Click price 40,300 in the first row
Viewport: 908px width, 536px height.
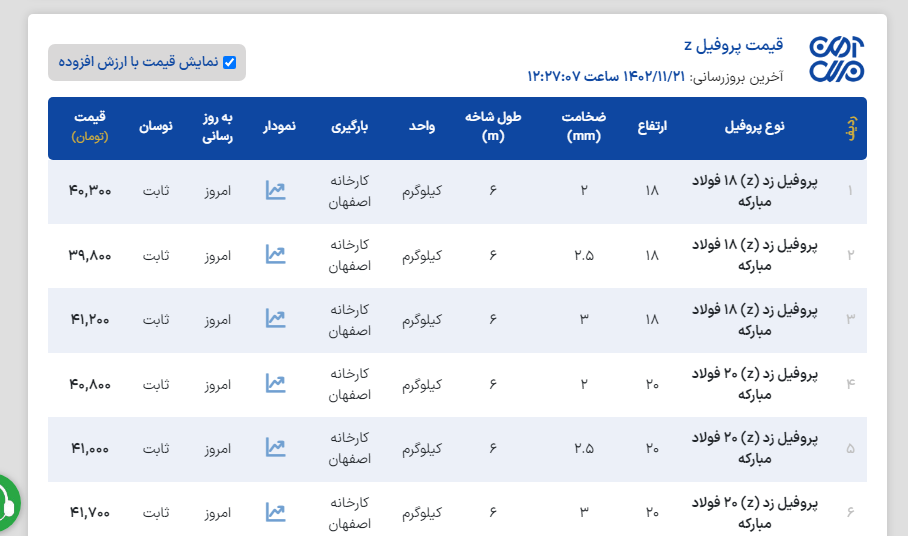point(91,190)
